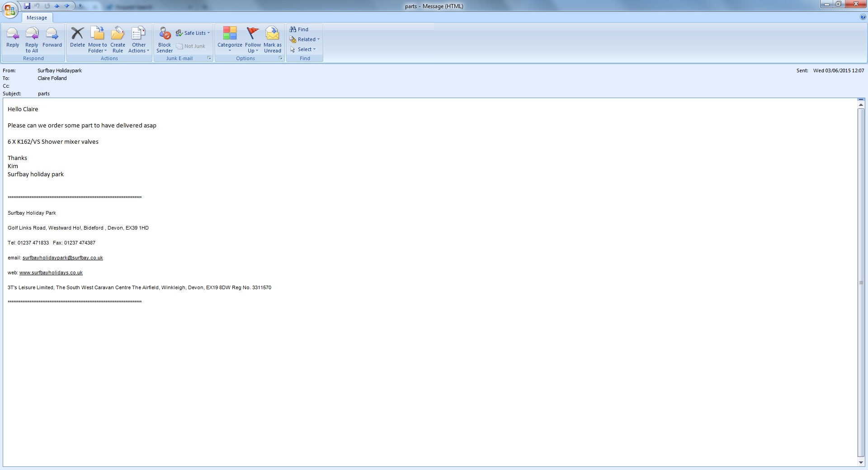Image resolution: width=868 pixels, height=470 pixels.
Task: Click the 'Please can we order some part' sentence
Action: click(82, 125)
